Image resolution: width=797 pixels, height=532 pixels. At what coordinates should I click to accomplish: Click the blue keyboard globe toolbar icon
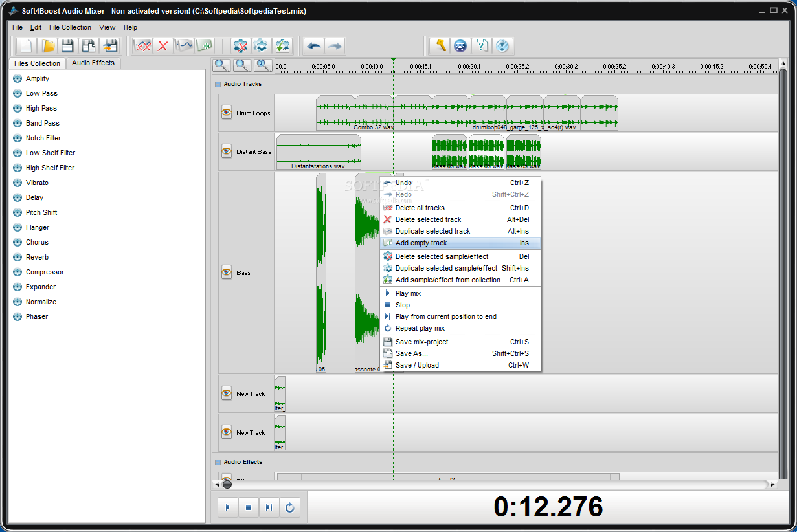point(461,46)
